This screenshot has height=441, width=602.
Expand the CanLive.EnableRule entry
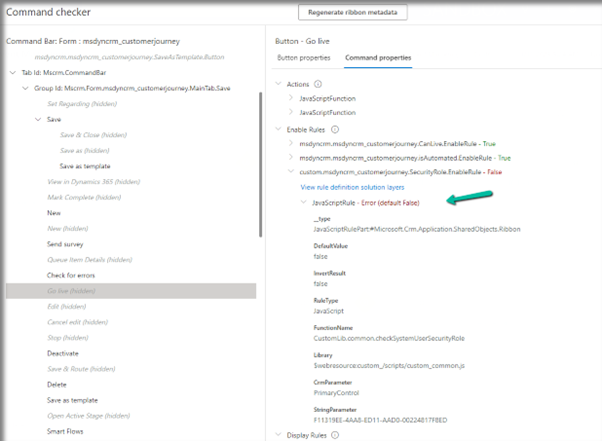click(x=291, y=143)
